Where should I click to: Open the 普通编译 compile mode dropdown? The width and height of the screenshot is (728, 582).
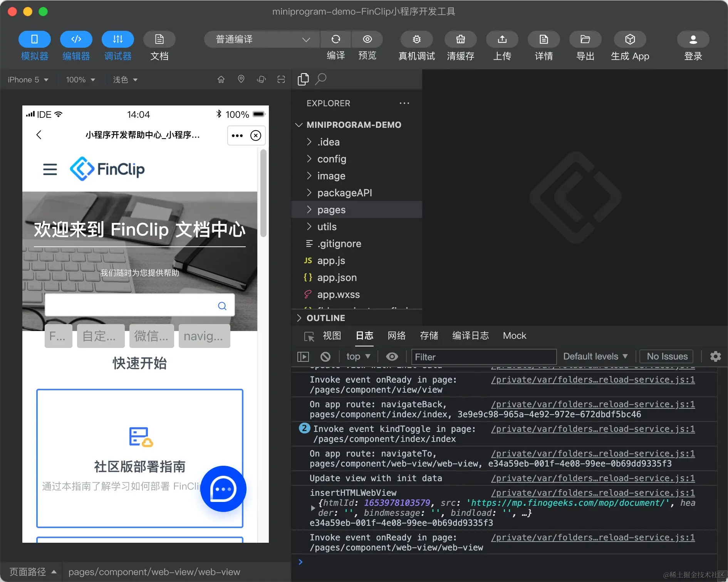coord(262,39)
